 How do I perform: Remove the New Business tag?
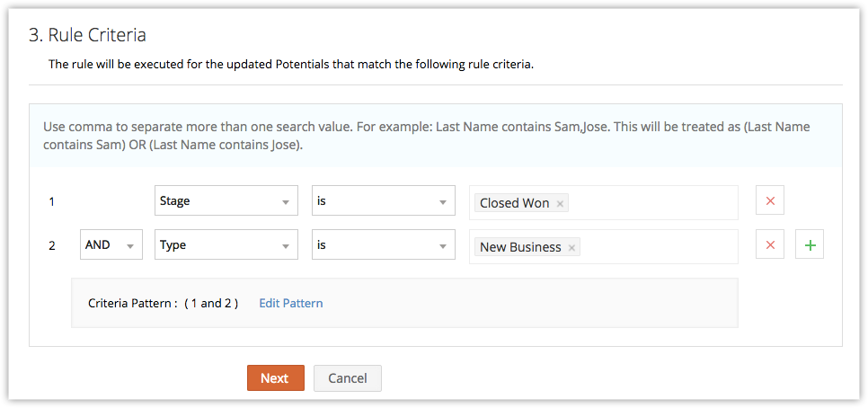coord(572,247)
